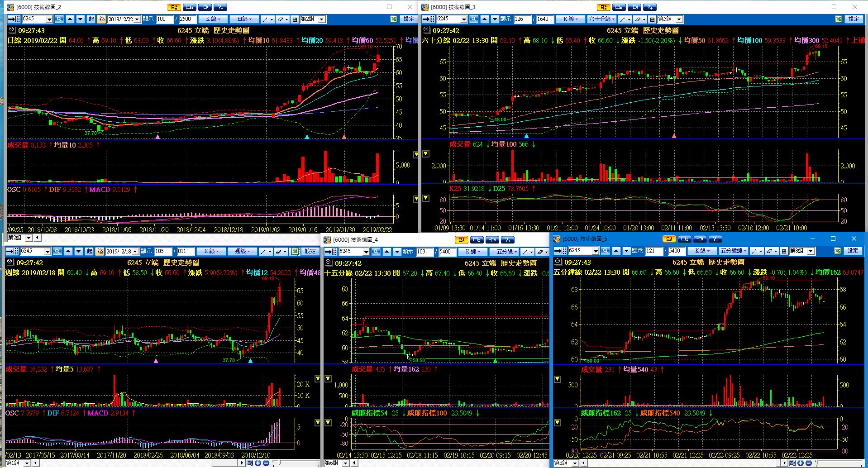Click the zoom-out minus icon below 技術線圖_5

click(x=808, y=463)
